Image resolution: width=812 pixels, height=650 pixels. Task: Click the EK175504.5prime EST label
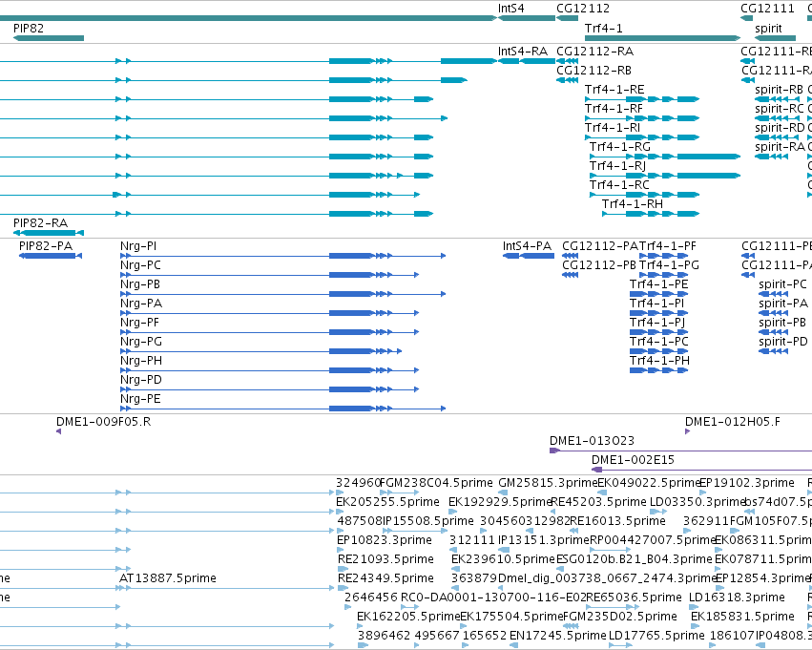point(510,617)
